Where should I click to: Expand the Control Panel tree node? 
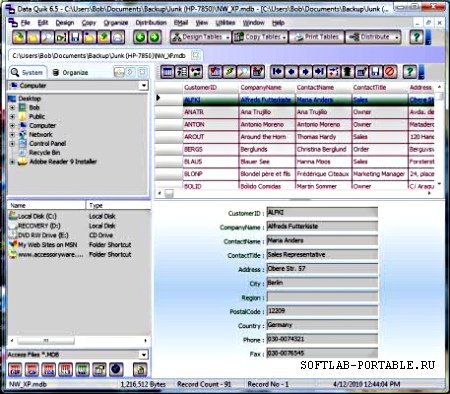coord(12,144)
